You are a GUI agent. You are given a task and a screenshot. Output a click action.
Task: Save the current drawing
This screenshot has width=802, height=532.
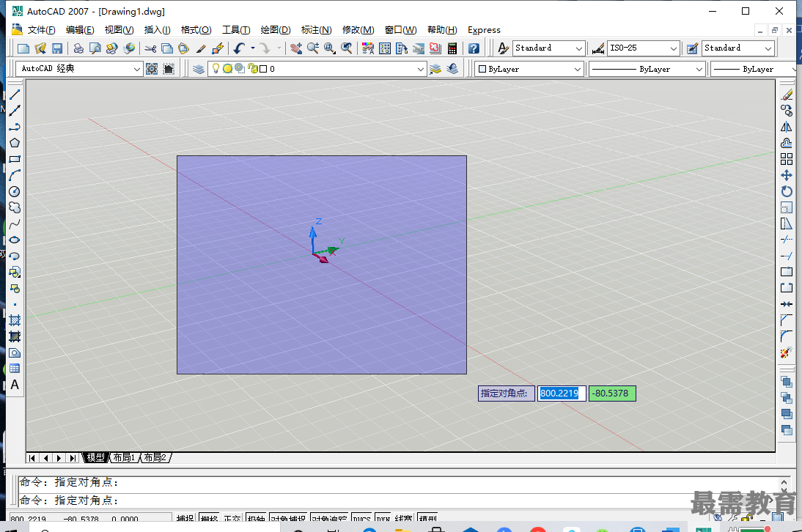[57, 48]
